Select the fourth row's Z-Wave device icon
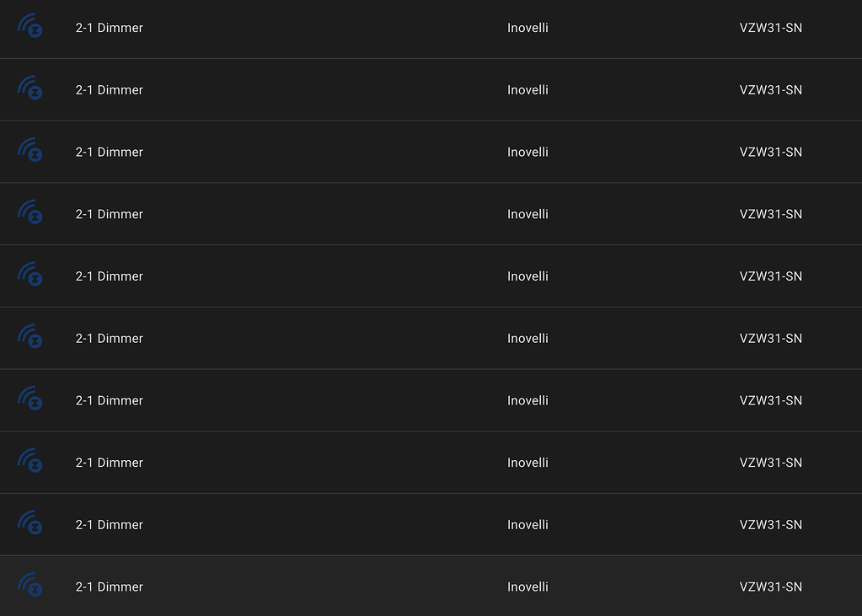 29,212
